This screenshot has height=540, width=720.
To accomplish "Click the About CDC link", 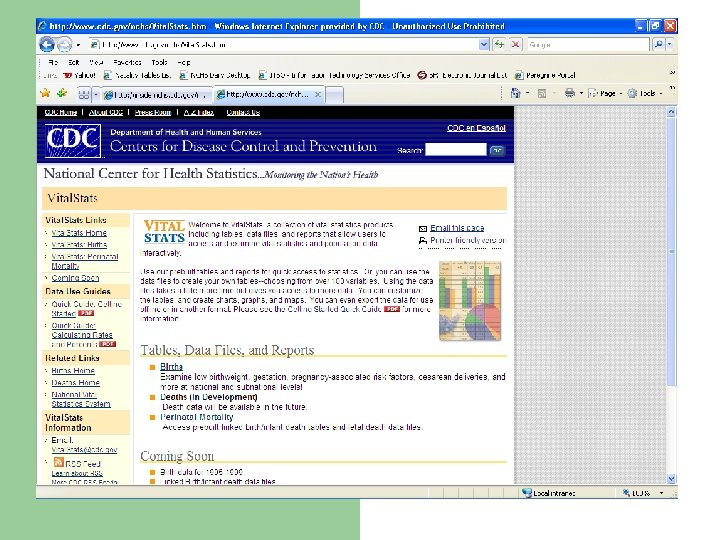I will (x=106, y=112).
